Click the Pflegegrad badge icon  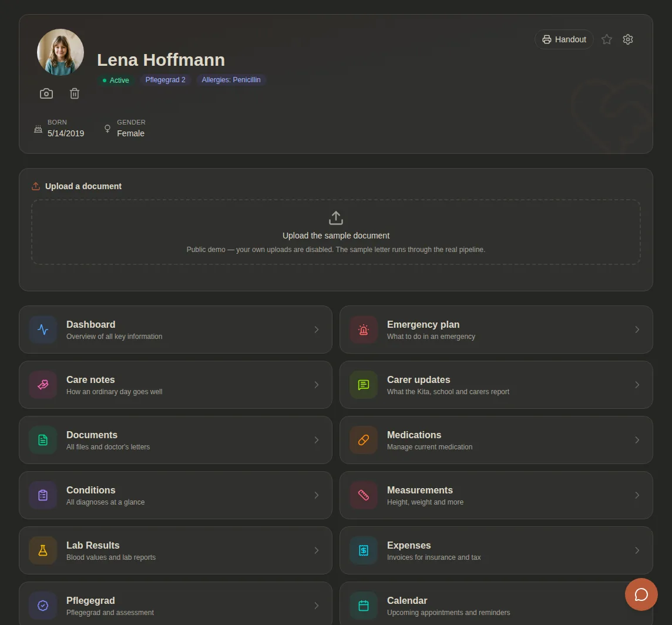pos(43,606)
